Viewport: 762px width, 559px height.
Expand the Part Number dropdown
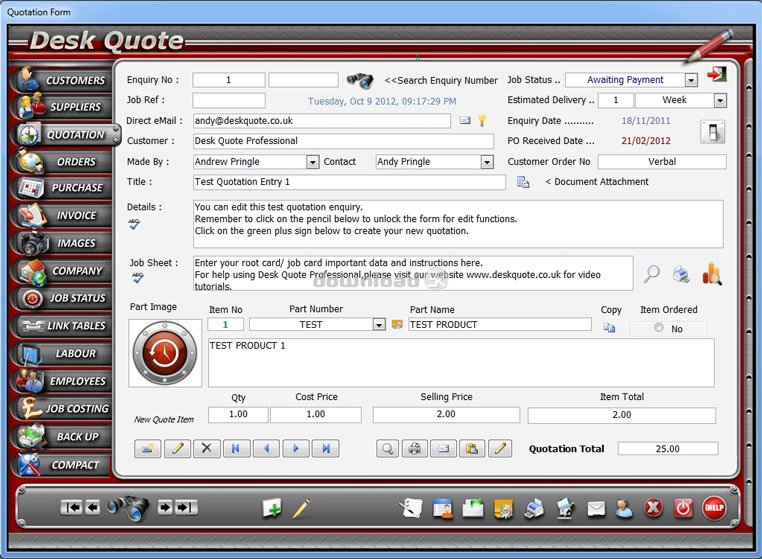pyautogui.click(x=379, y=325)
